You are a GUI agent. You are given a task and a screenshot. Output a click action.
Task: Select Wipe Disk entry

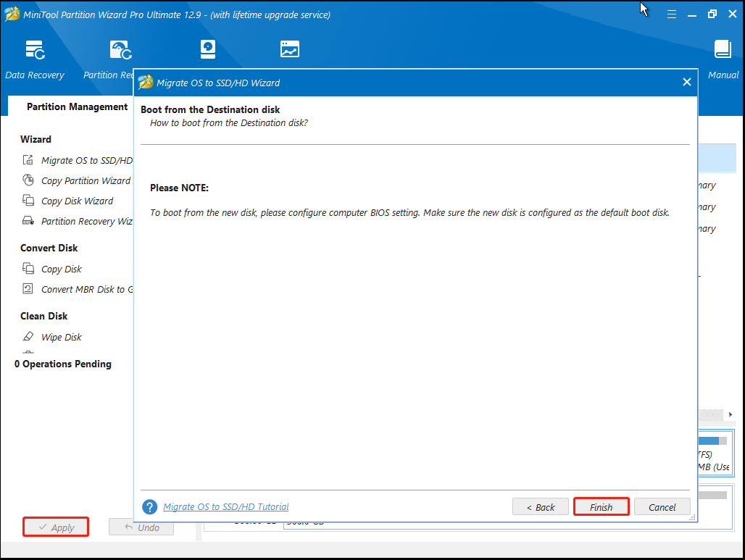point(62,338)
